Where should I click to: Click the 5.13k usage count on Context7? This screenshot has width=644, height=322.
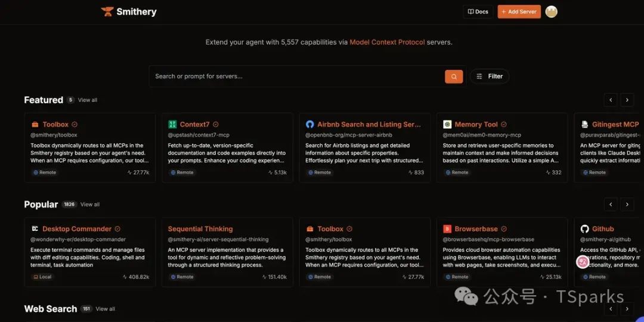coord(278,172)
